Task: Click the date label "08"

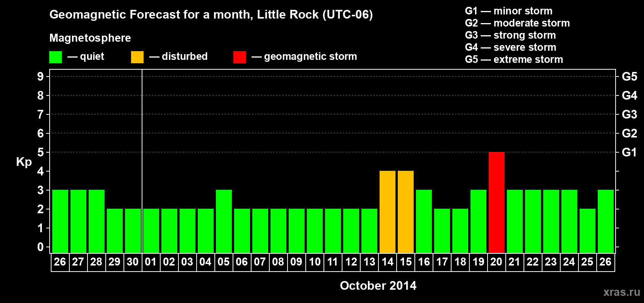Action: point(278,262)
